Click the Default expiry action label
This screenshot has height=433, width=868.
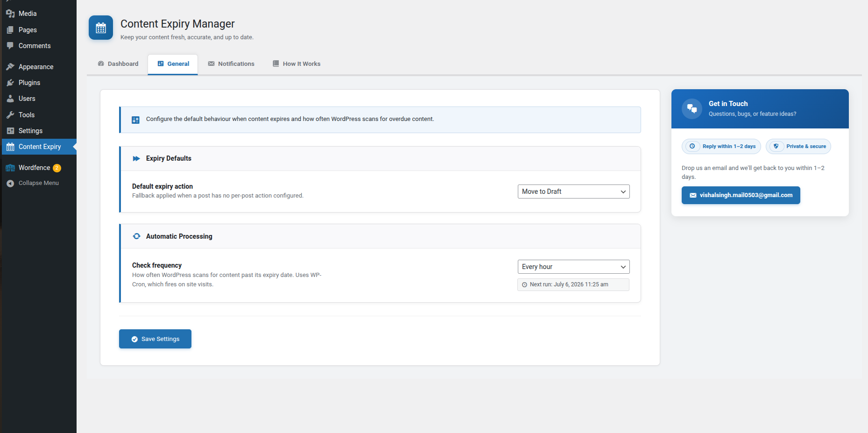162,186
